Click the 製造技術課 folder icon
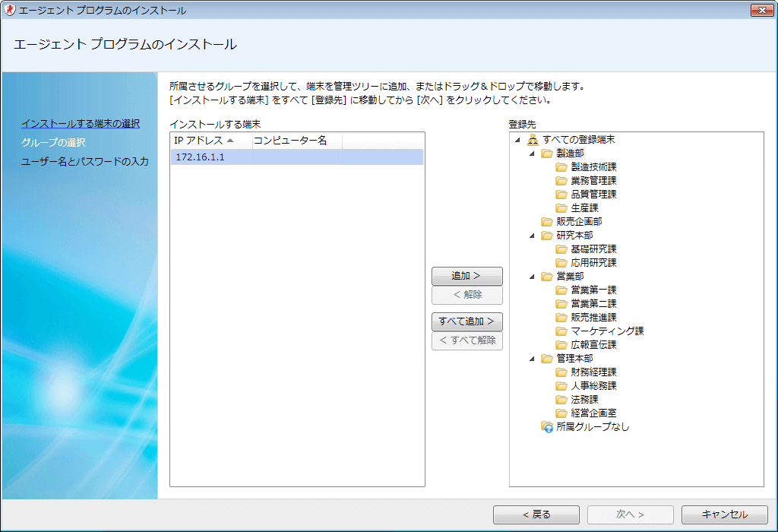 [561, 167]
